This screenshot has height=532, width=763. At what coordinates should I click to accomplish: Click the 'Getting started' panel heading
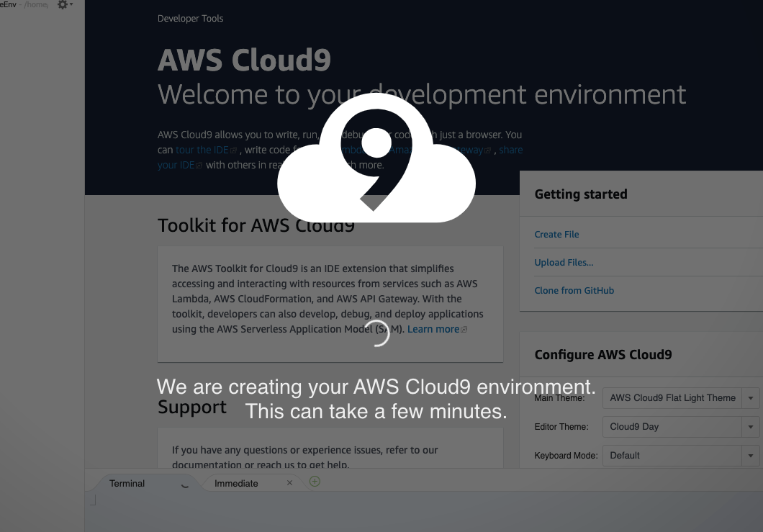coord(581,194)
